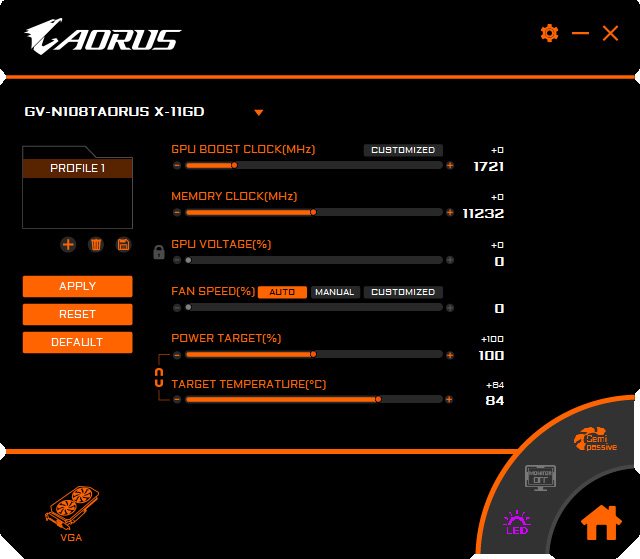Screen dimensions: 640x559
Task: Click the GPU Boost Clock value 1721
Action: [489, 167]
